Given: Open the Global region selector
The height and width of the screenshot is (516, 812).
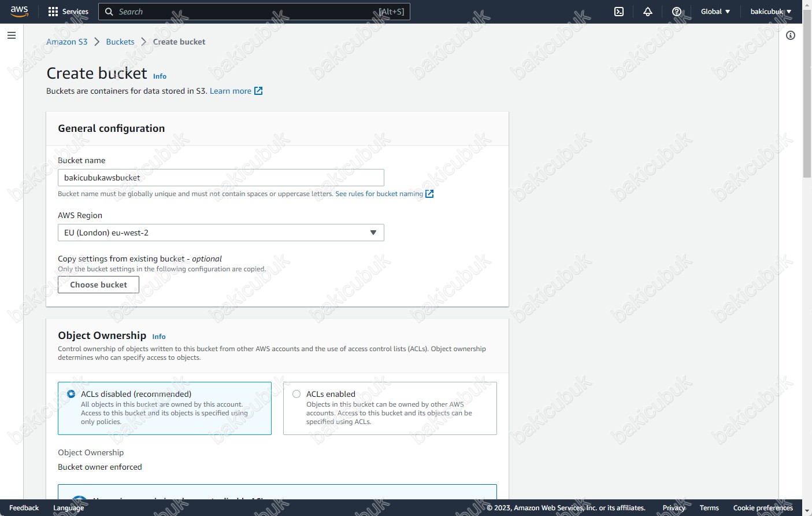Looking at the screenshot, I should coord(715,12).
